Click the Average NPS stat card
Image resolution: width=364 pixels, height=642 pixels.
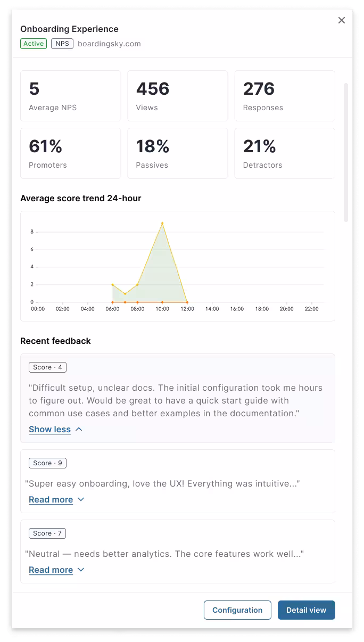(x=70, y=96)
